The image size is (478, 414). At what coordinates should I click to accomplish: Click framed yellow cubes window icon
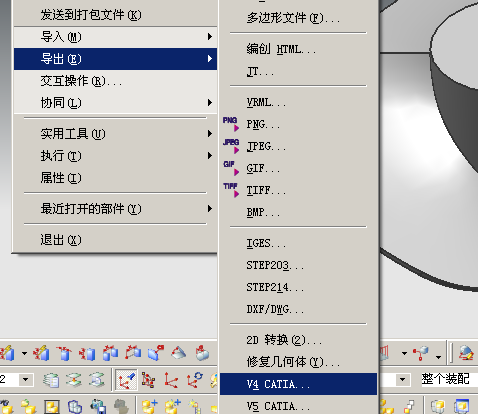(x=52, y=406)
